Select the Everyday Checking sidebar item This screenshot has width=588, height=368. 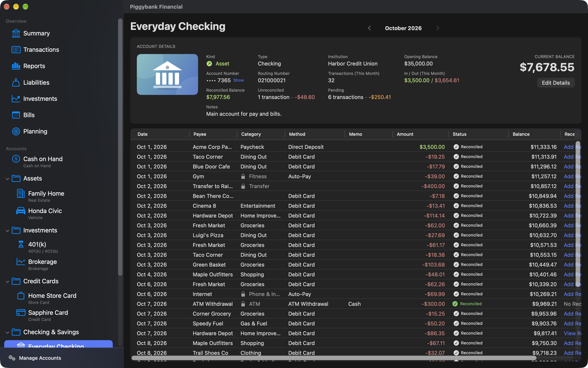click(58, 344)
